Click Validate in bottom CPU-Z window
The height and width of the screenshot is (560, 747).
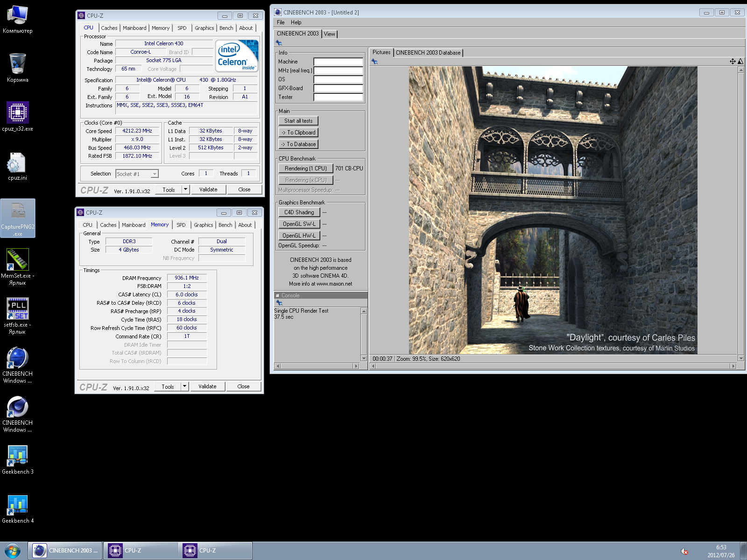coord(207,386)
